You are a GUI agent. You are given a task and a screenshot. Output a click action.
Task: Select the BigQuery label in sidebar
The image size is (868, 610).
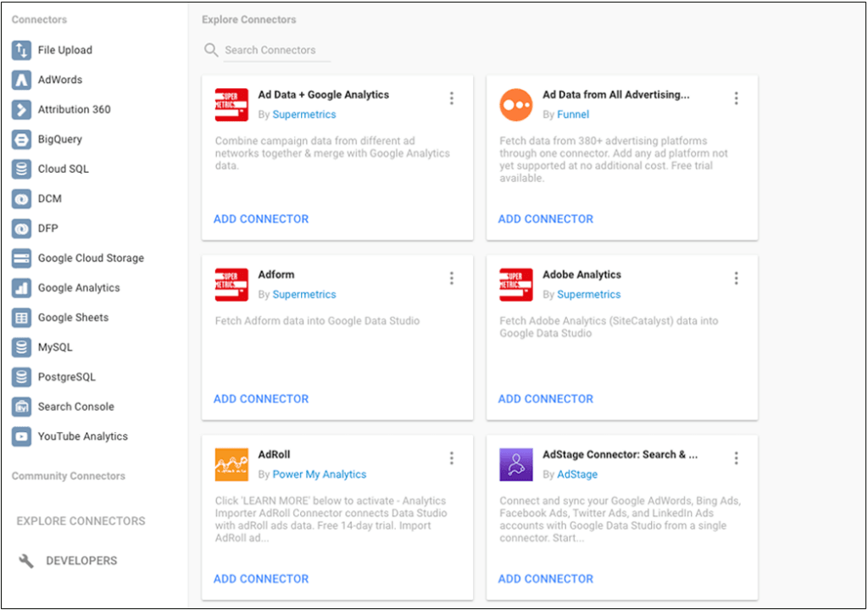pyautogui.click(x=60, y=140)
